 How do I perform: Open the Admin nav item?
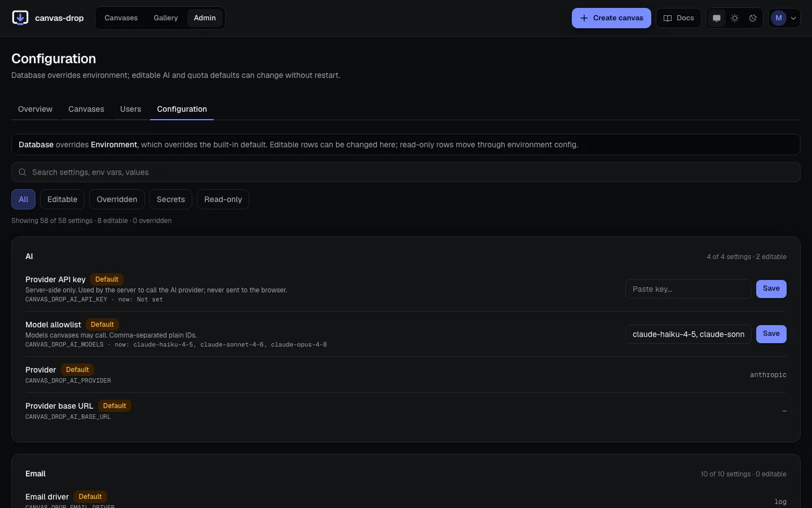(205, 18)
